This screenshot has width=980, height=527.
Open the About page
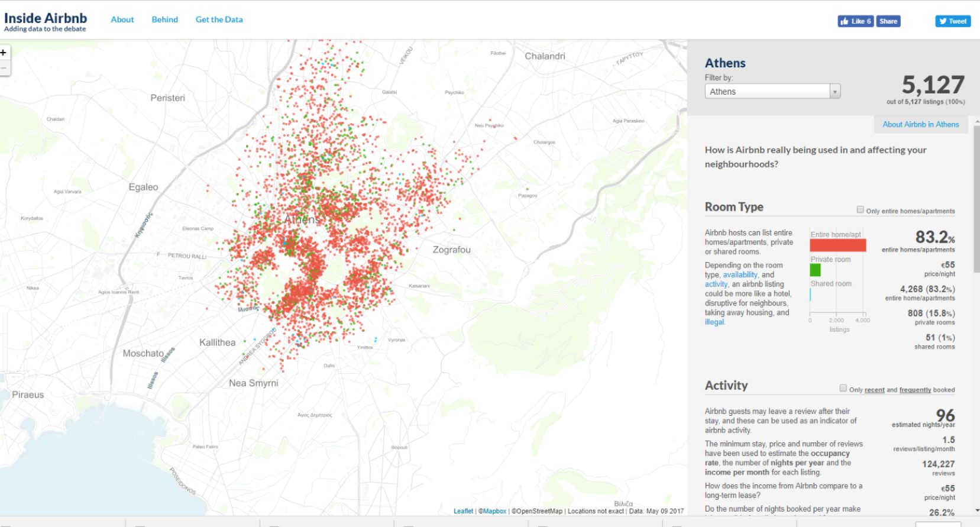click(x=122, y=20)
